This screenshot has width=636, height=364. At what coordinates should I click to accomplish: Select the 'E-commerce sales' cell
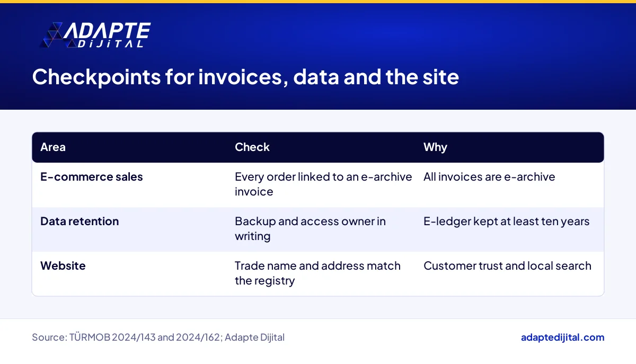pyautogui.click(x=92, y=177)
